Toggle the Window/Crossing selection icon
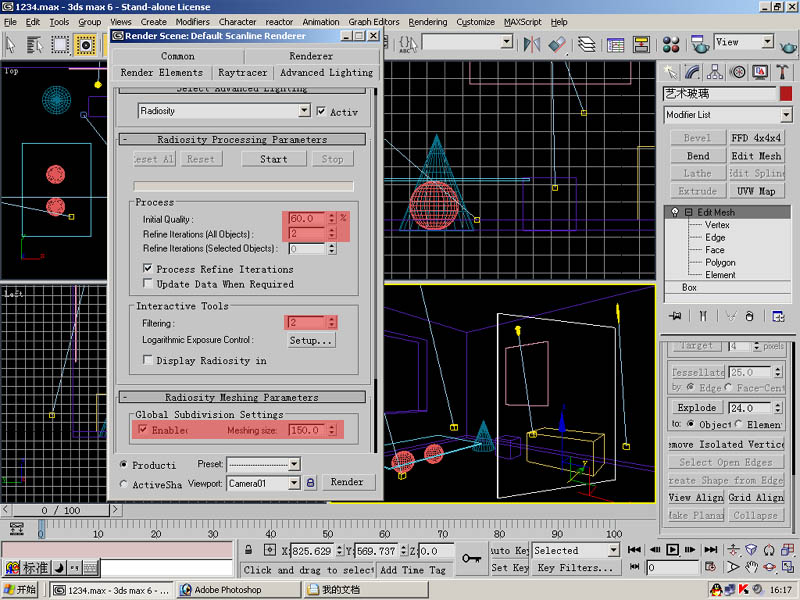 point(86,44)
